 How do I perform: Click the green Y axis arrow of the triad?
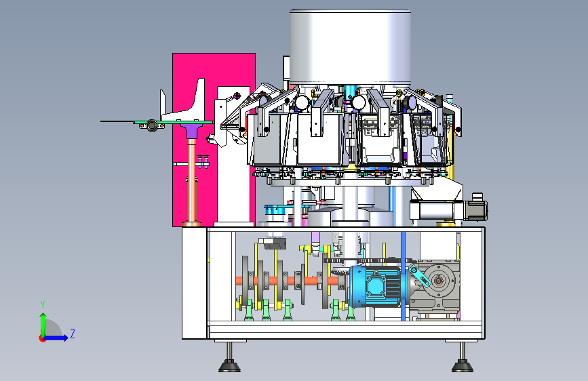43,324
